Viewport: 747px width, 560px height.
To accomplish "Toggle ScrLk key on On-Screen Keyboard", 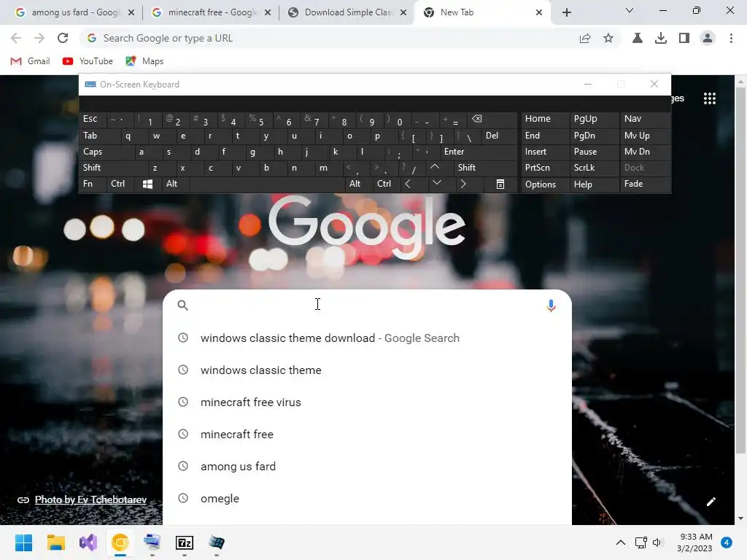I will (x=594, y=168).
